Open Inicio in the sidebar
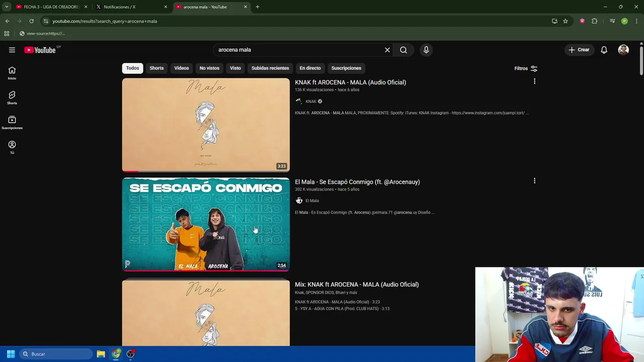The height and width of the screenshot is (362, 644). (12, 73)
